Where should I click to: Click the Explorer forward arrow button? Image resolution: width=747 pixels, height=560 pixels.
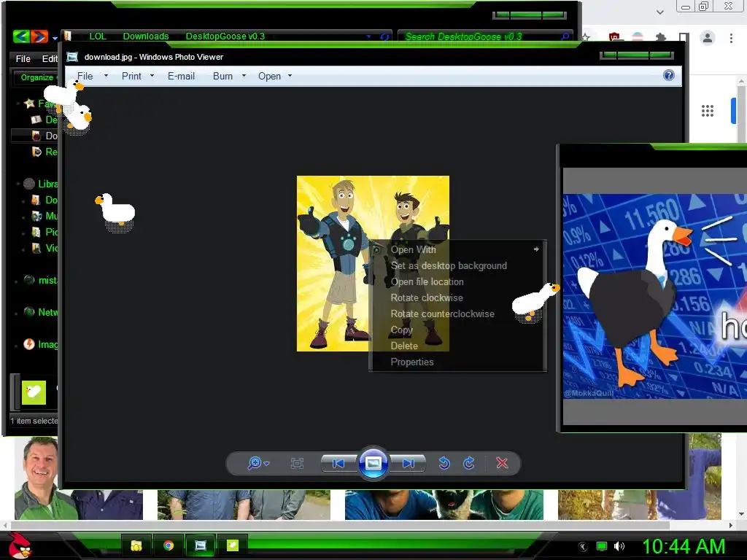(40, 36)
